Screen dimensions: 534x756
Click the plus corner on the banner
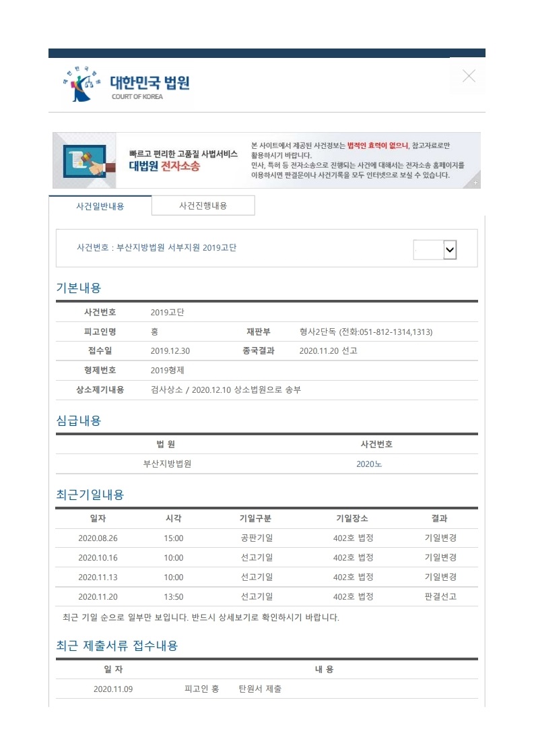tap(475, 183)
